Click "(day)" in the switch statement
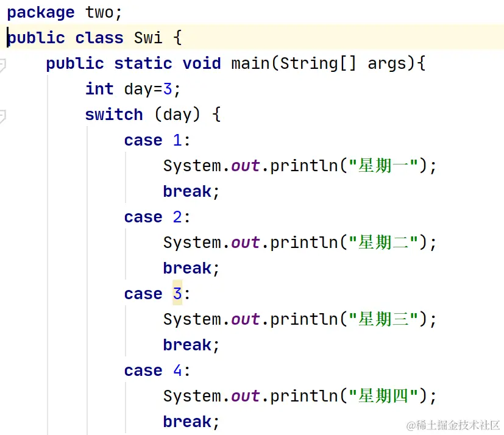The image size is (504, 435). (177, 115)
